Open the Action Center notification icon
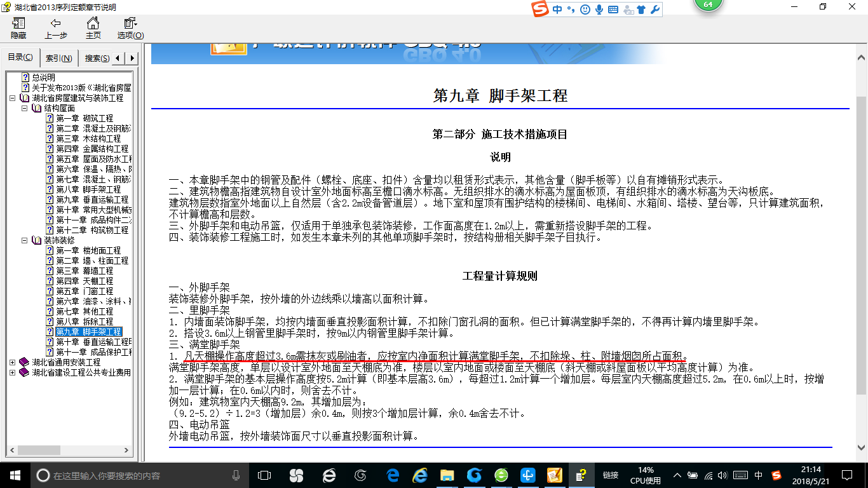The image size is (868, 488). point(846,475)
